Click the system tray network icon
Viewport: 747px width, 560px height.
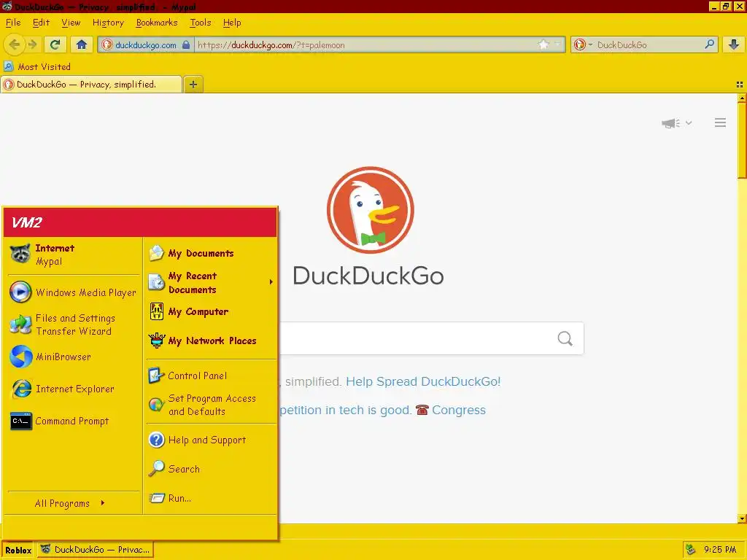[690, 550]
